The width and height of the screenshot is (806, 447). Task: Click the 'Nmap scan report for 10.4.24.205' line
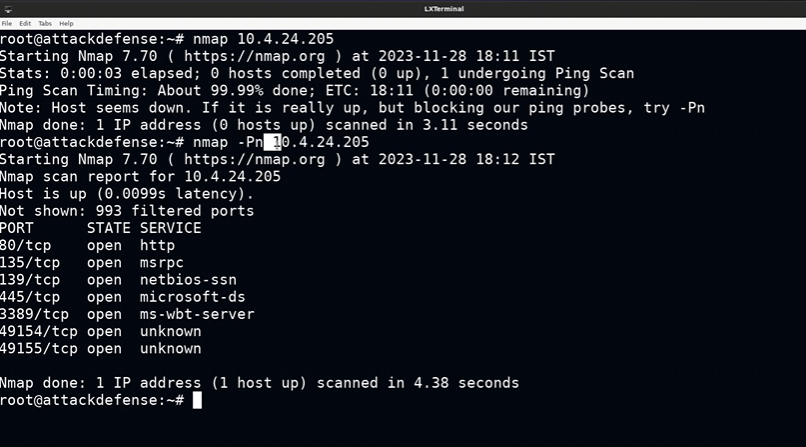pos(140,176)
